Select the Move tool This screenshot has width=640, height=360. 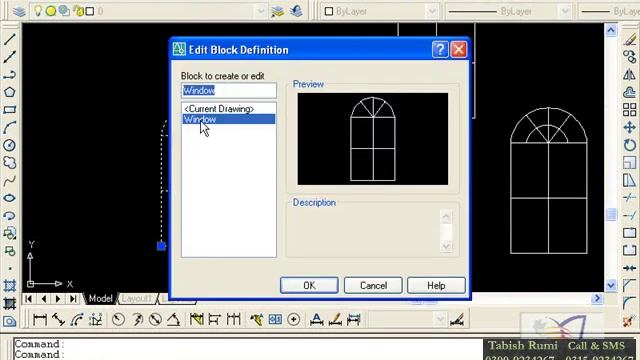tap(629, 127)
